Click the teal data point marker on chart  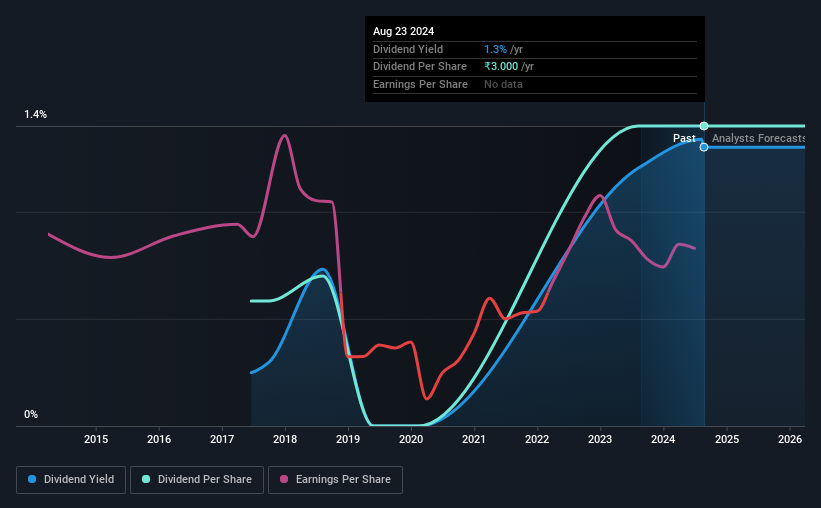[x=704, y=126]
